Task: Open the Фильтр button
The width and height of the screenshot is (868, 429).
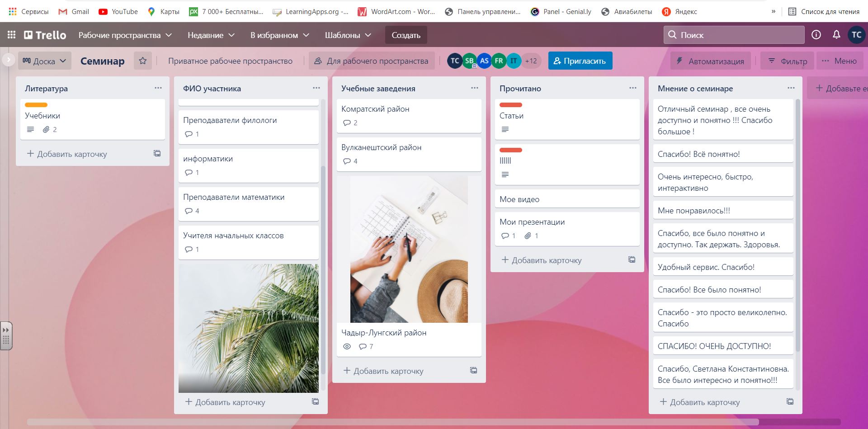Action: tap(788, 61)
